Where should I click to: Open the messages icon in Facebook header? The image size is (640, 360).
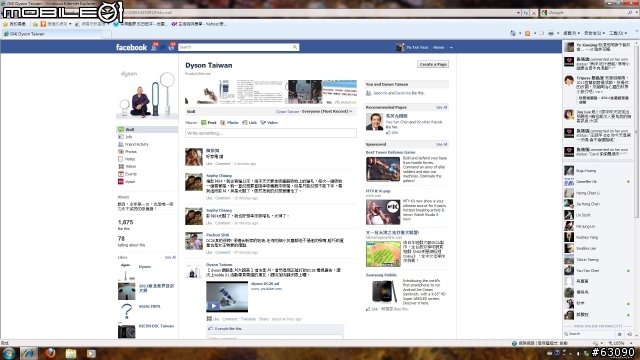pos(163,47)
